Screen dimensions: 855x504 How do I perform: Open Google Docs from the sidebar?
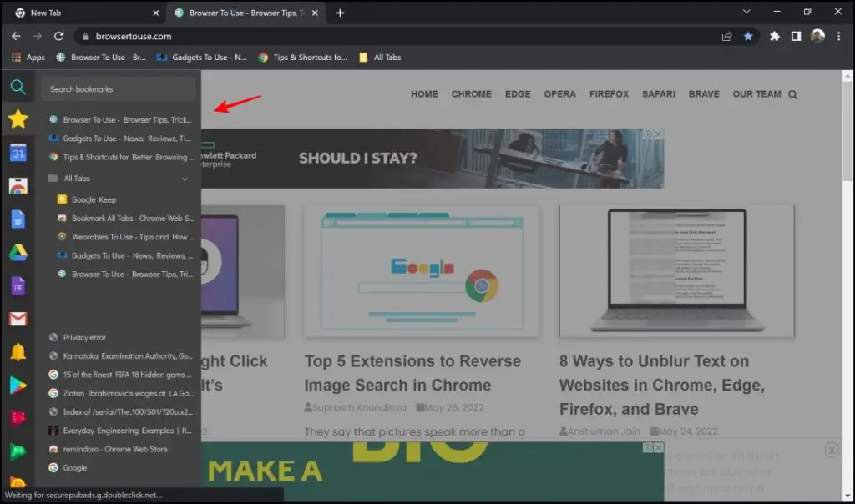click(17, 219)
